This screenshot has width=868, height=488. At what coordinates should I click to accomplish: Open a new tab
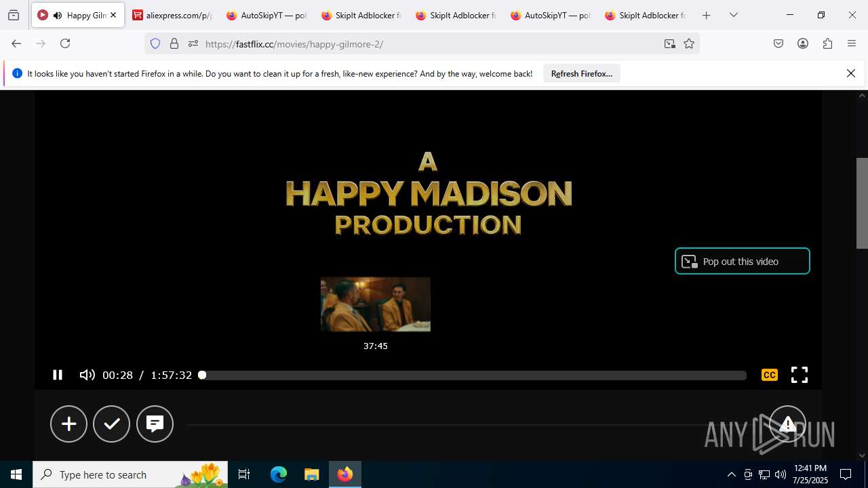pos(706,15)
